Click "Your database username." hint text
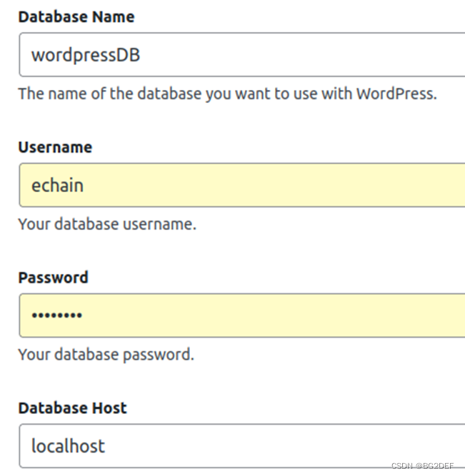 point(106,224)
